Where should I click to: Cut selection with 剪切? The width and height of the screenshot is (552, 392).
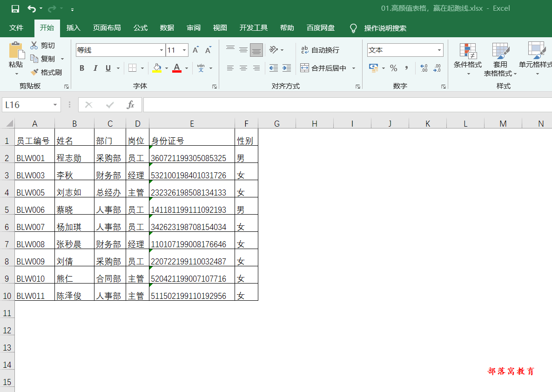point(43,46)
